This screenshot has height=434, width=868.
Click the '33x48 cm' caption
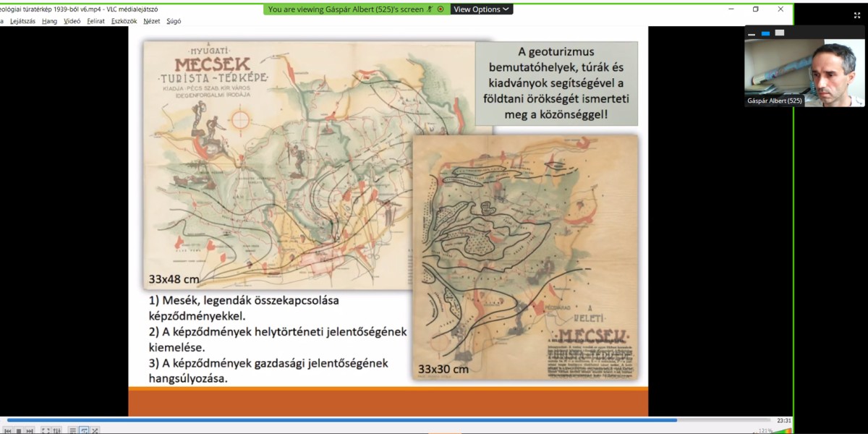(174, 278)
